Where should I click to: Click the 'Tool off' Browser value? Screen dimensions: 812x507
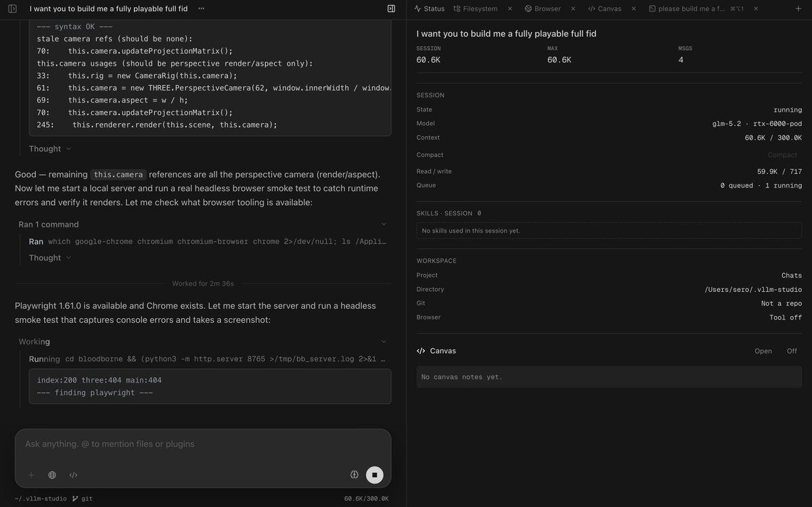pyautogui.click(x=786, y=317)
